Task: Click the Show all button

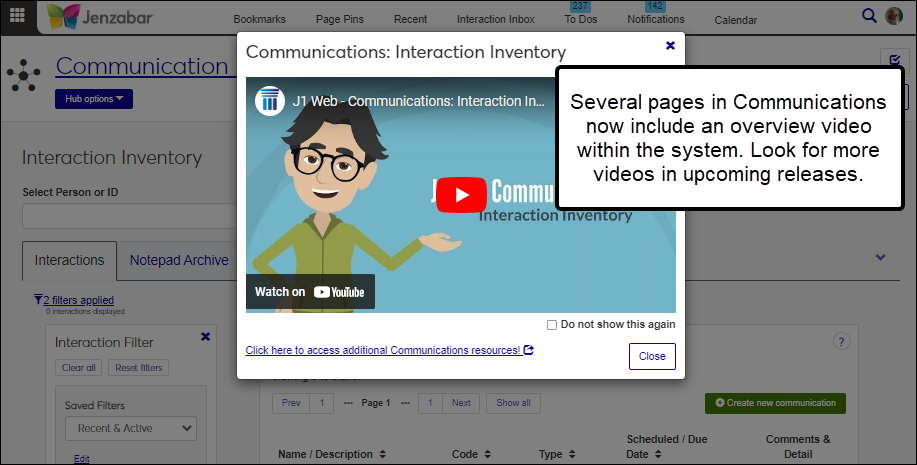Action: [x=513, y=403]
